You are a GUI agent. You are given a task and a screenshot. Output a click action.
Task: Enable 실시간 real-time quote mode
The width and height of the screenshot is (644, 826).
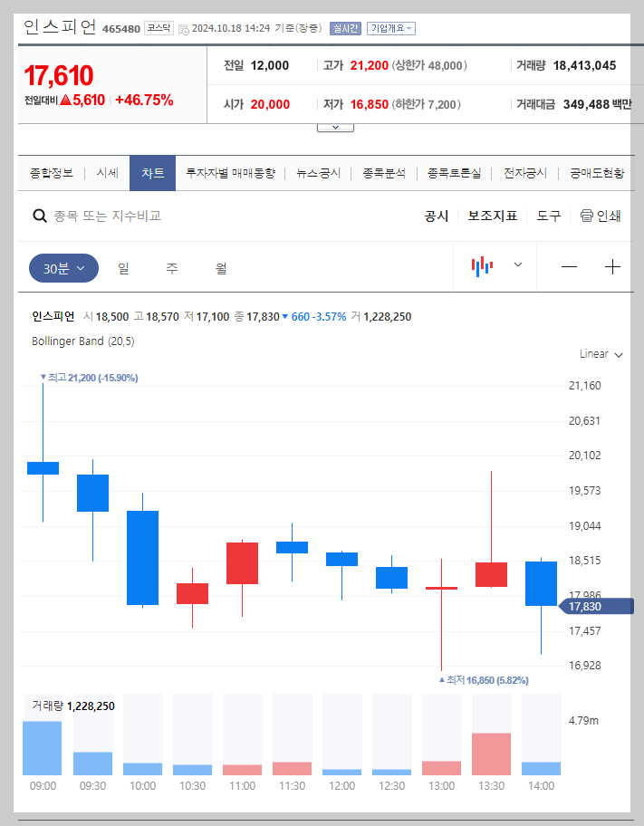coord(344,28)
